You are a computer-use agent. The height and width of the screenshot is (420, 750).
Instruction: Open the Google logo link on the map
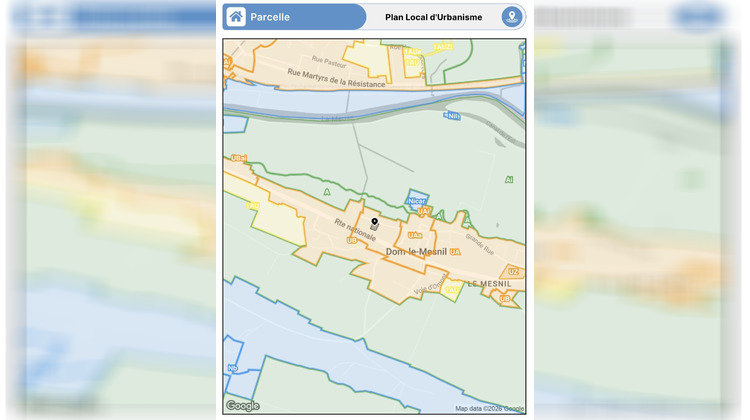click(x=243, y=406)
